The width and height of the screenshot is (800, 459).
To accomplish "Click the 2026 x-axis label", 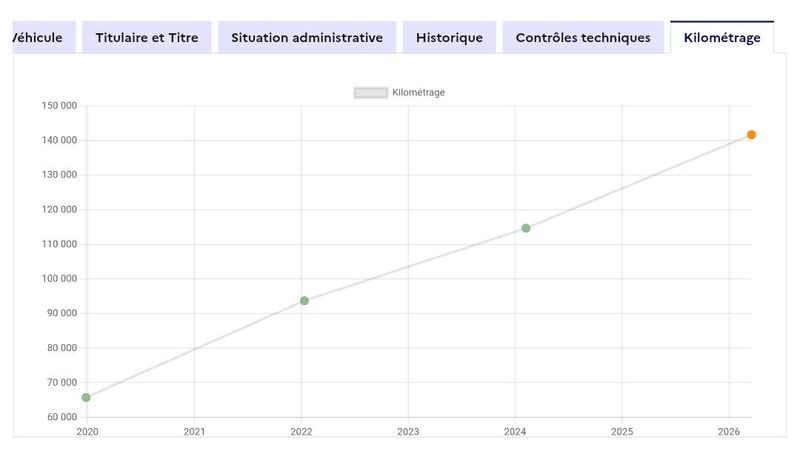I will tap(729, 431).
